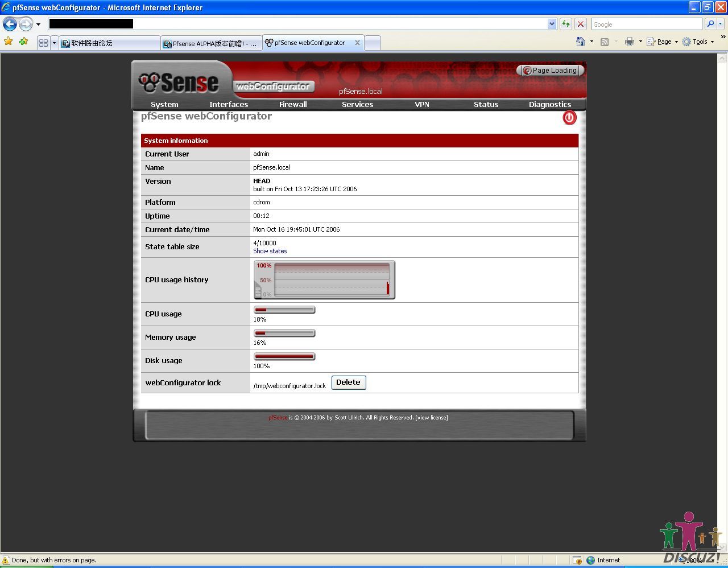The image size is (728, 568).
Task: Click the red power icon
Action: click(x=569, y=118)
